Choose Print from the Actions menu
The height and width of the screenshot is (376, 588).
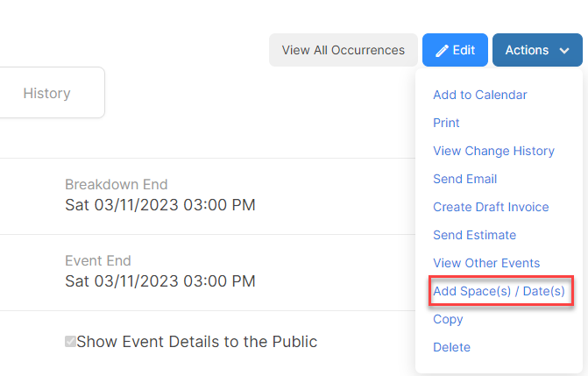(446, 123)
